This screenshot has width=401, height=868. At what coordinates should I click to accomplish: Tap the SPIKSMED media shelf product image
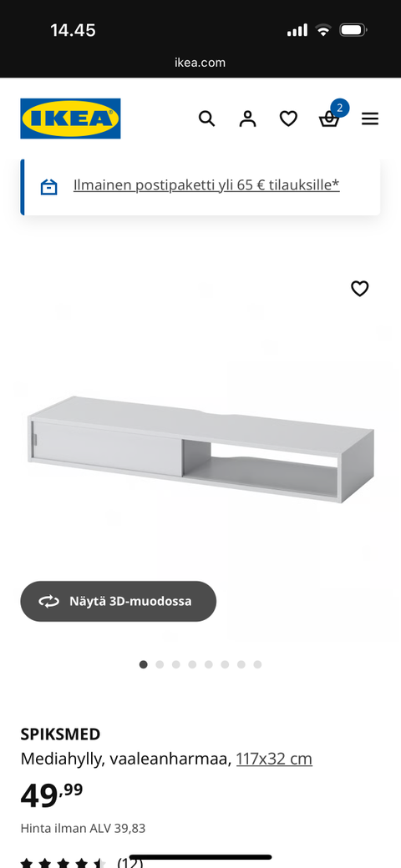pos(200,448)
